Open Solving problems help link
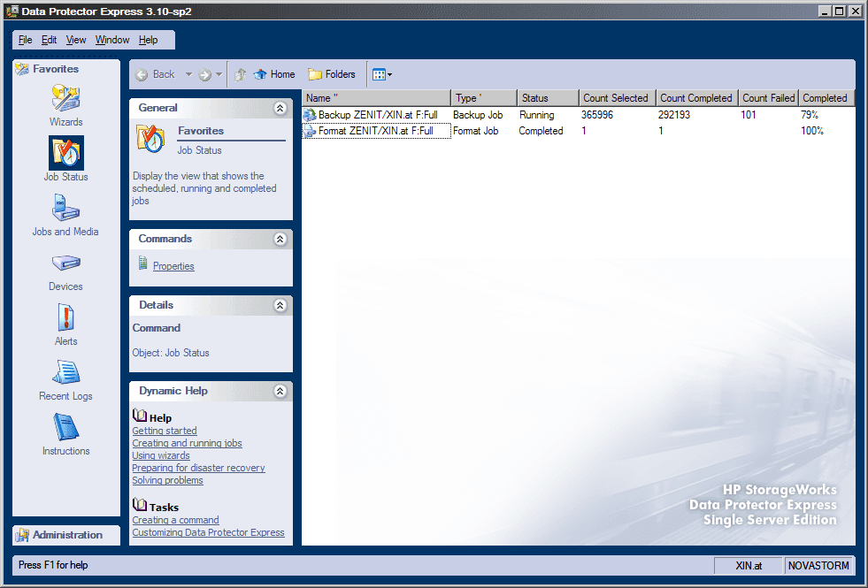The image size is (868, 588). pos(168,480)
